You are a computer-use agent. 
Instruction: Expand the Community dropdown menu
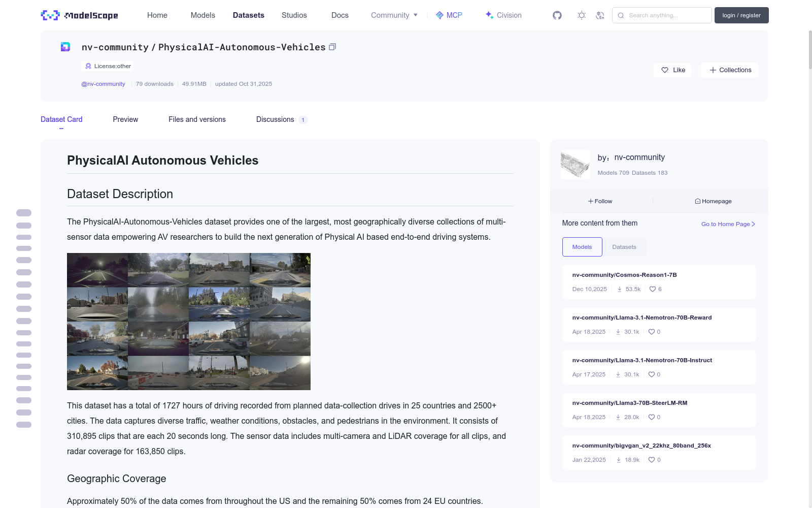[394, 15]
